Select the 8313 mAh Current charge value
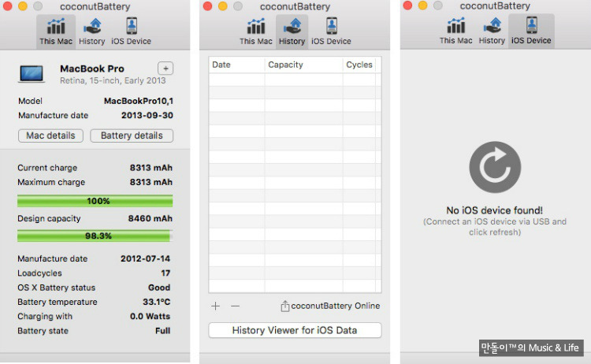 point(151,168)
